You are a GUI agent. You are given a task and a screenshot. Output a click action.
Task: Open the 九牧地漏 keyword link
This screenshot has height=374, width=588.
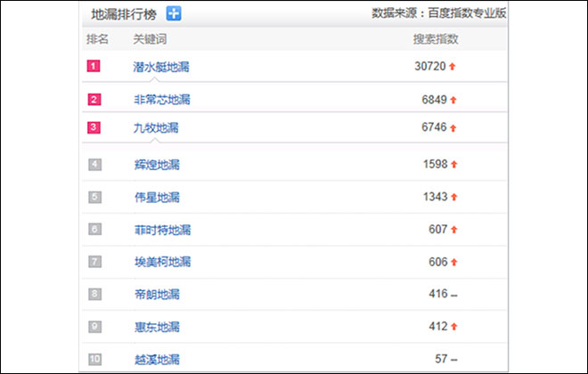click(x=156, y=128)
